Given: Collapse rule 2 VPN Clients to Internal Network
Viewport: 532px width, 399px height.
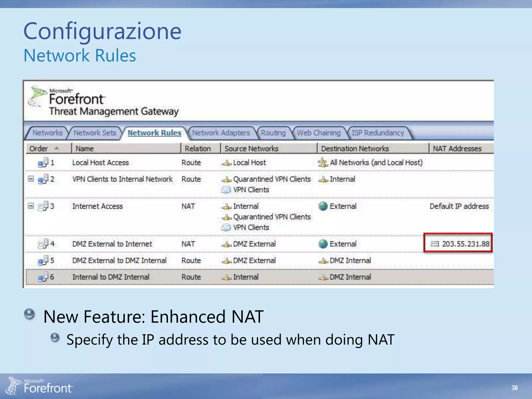Looking at the screenshot, I should pos(31,179).
